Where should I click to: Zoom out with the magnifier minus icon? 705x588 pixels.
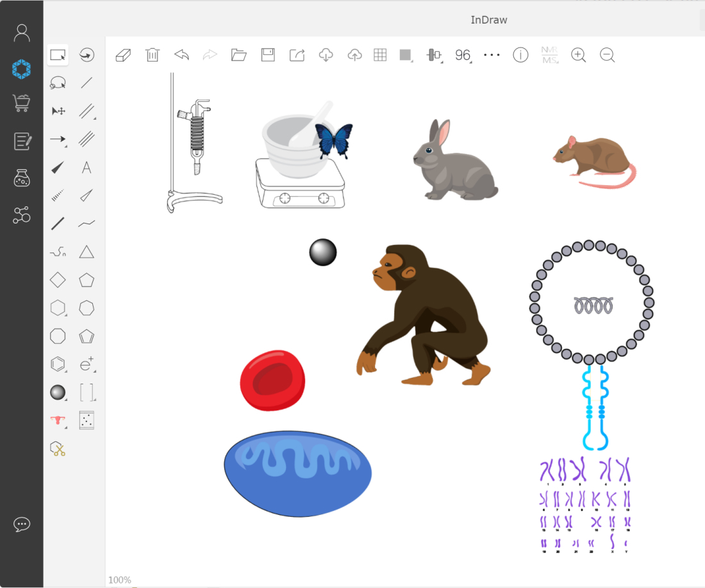608,55
